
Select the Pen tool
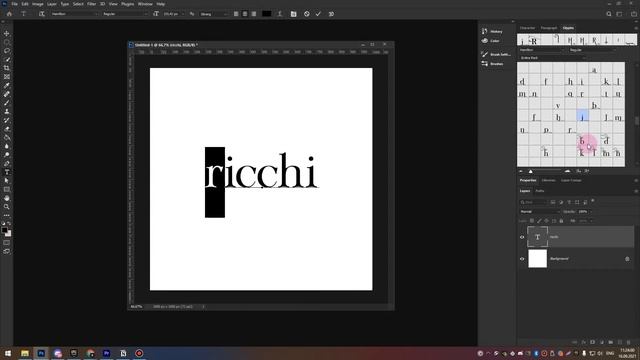click(x=7, y=164)
